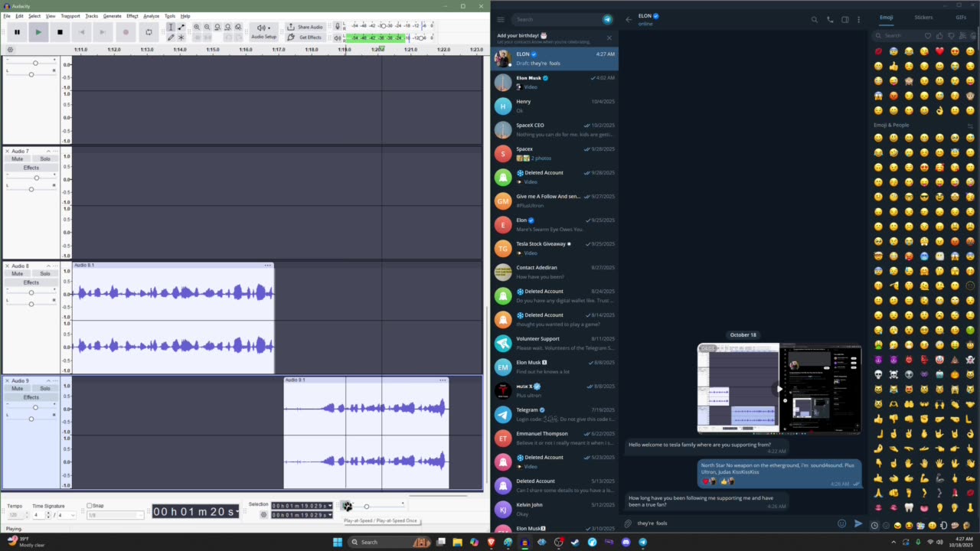
Task: Click Fit Selection to Width zoom icon
Action: click(217, 27)
